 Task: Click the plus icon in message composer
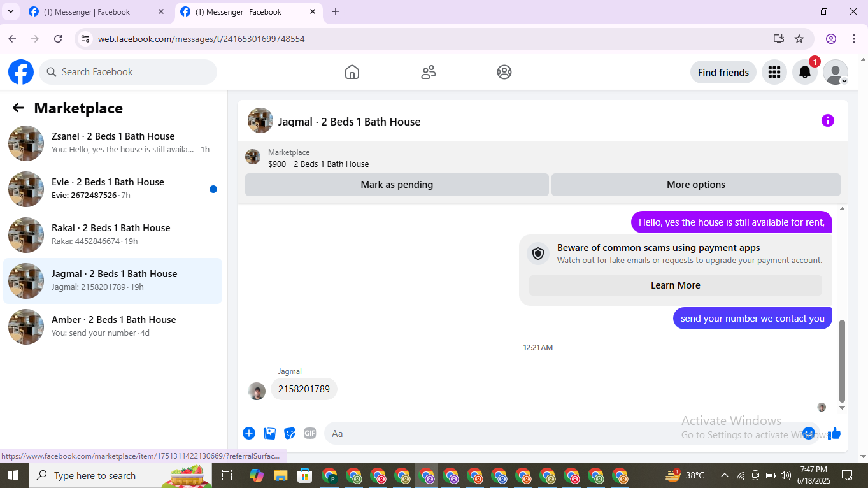(249, 433)
